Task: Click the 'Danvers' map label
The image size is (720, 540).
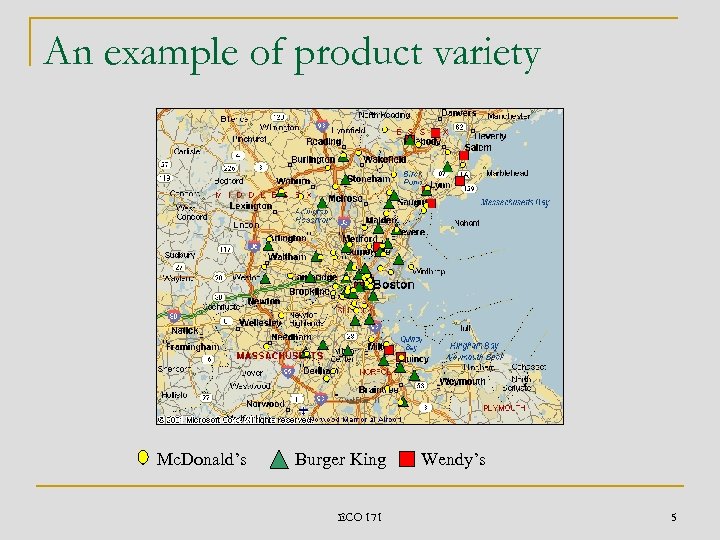Action: (x=459, y=113)
